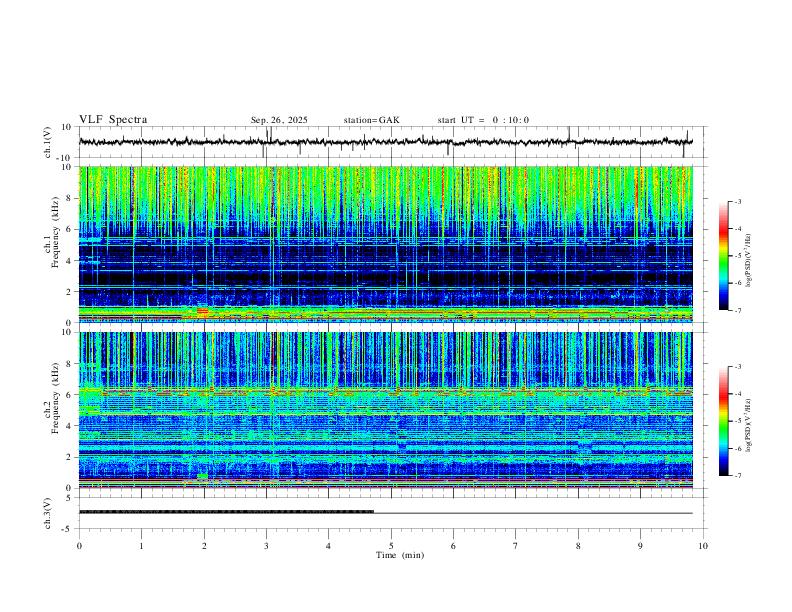The width and height of the screenshot is (792, 612).
Task: Click the "station=GAK" label
Action: click(372, 120)
